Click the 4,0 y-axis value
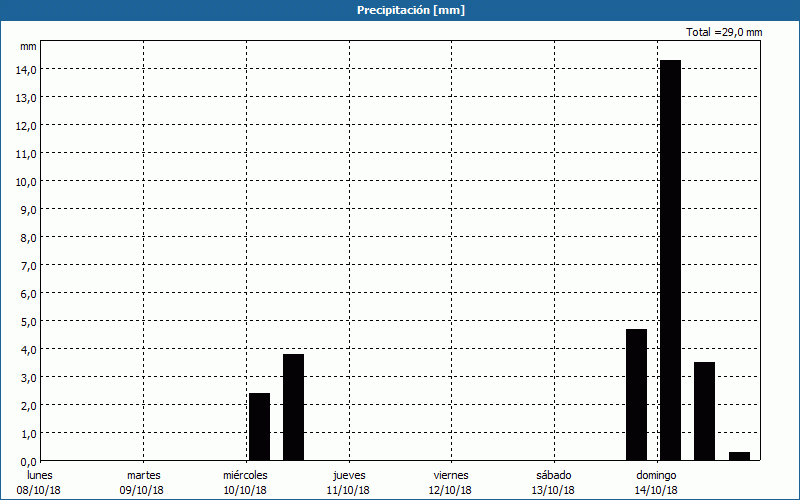800x500 pixels. 28,350
